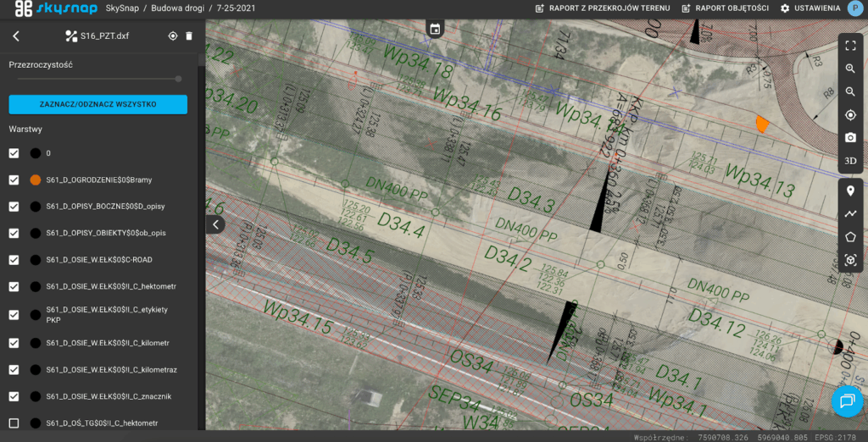This screenshot has height=442, width=868.
Task: Open Raport objętości
Action: click(x=723, y=8)
